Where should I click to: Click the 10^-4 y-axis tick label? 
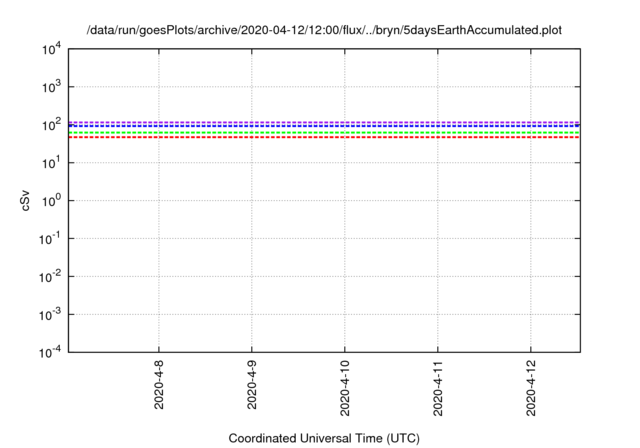click(50, 352)
